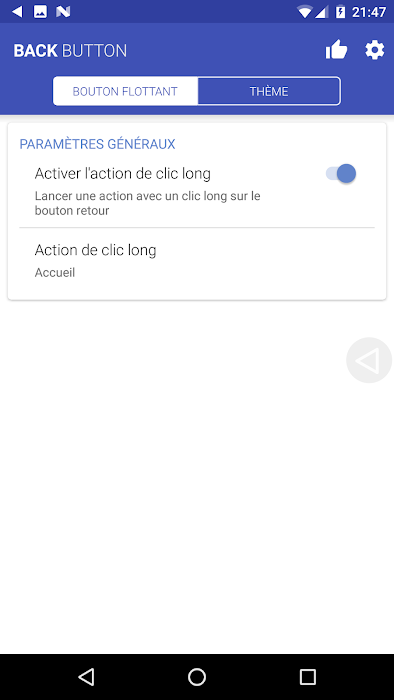The height and width of the screenshot is (700, 394).
Task: Switch to the Thème tab
Action: (269, 92)
